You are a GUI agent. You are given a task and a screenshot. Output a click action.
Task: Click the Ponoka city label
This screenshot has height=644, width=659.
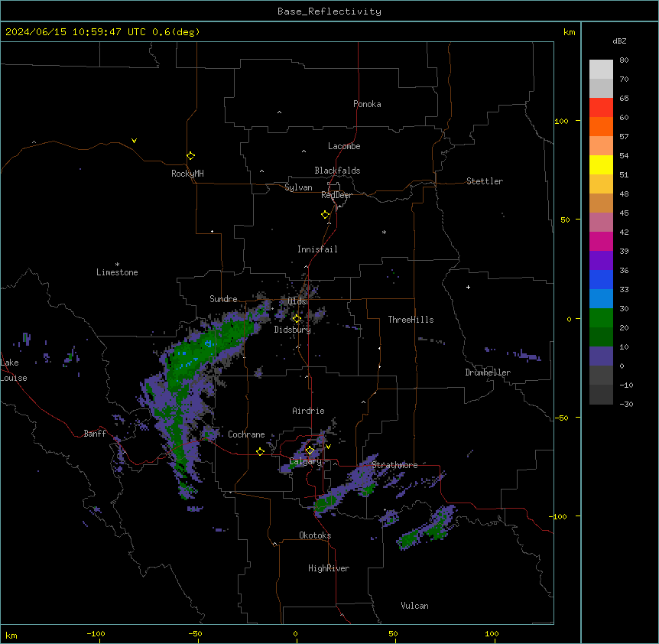[x=367, y=104]
